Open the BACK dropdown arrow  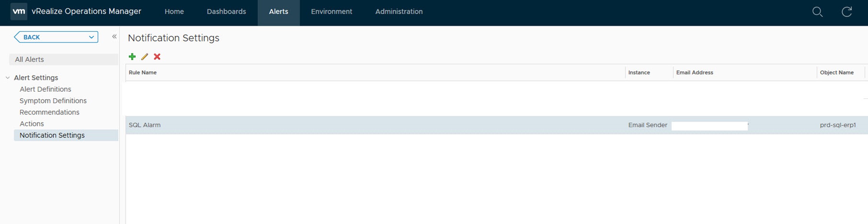click(91, 37)
